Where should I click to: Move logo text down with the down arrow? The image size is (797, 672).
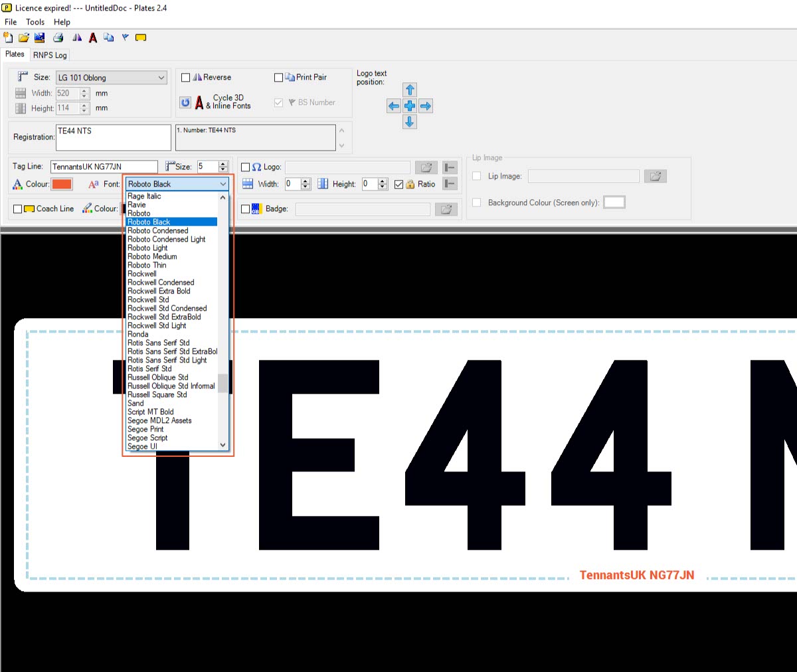(x=410, y=122)
